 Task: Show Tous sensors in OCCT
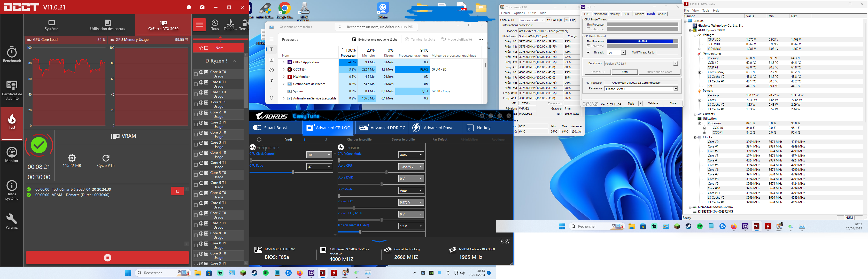point(215,25)
